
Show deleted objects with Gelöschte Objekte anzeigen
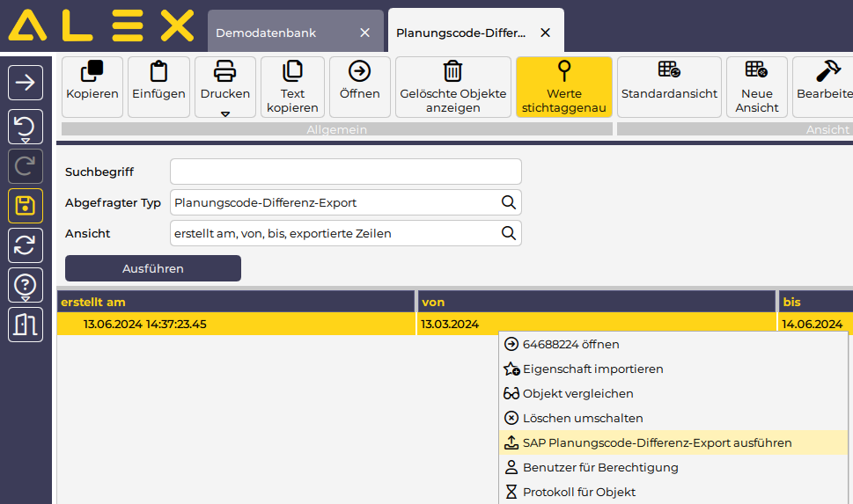click(452, 72)
